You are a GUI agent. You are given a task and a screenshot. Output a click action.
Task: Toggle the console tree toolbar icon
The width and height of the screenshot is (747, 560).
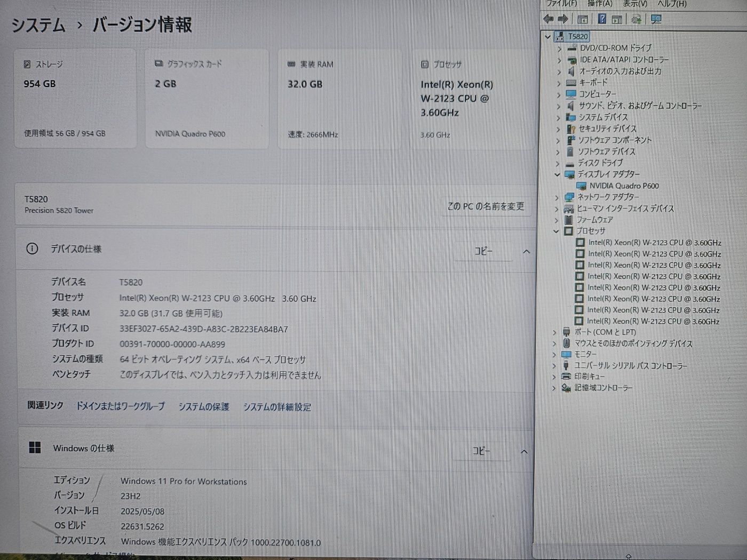[583, 19]
